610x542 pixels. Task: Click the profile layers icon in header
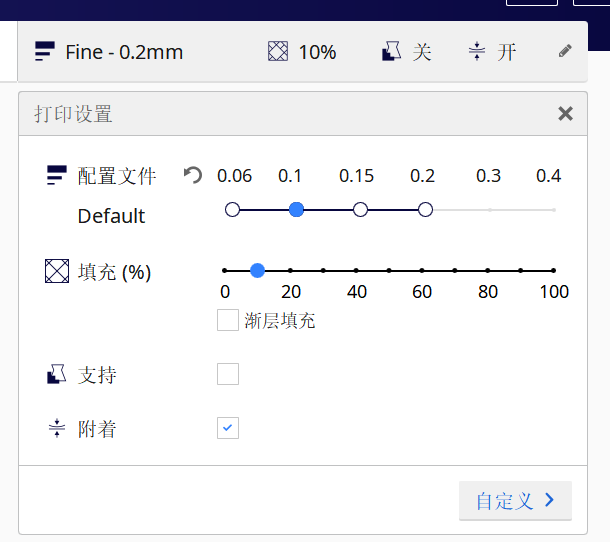(45, 51)
